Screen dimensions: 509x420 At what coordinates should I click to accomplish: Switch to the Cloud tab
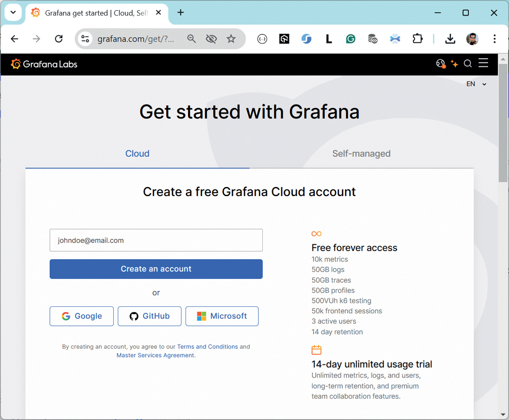tap(137, 154)
